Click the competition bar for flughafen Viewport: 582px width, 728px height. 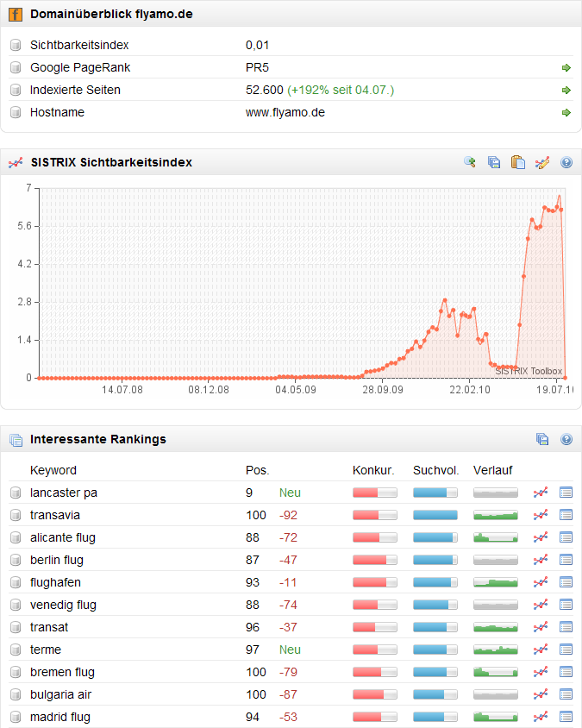coord(375,582)
